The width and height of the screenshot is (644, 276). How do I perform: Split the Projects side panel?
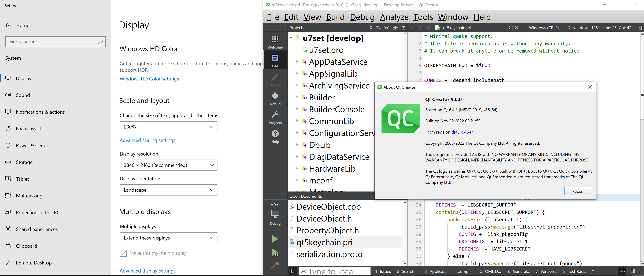pos(395,28)
